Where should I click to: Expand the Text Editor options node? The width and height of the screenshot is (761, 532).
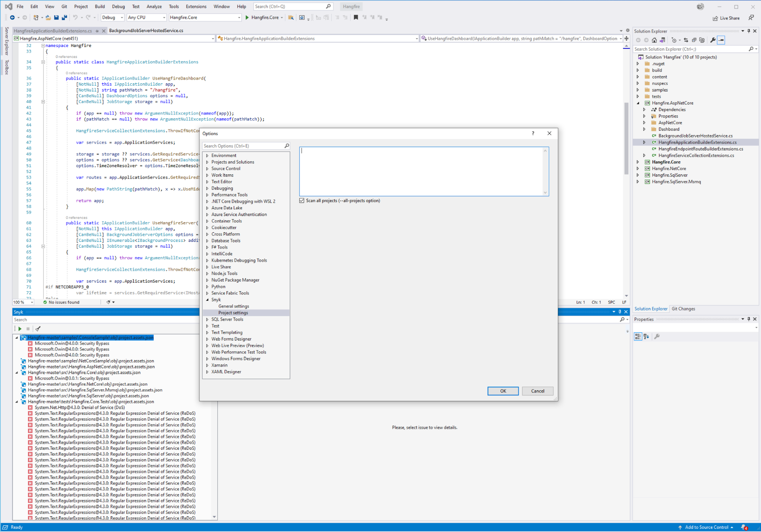click(x=207, y=182)
